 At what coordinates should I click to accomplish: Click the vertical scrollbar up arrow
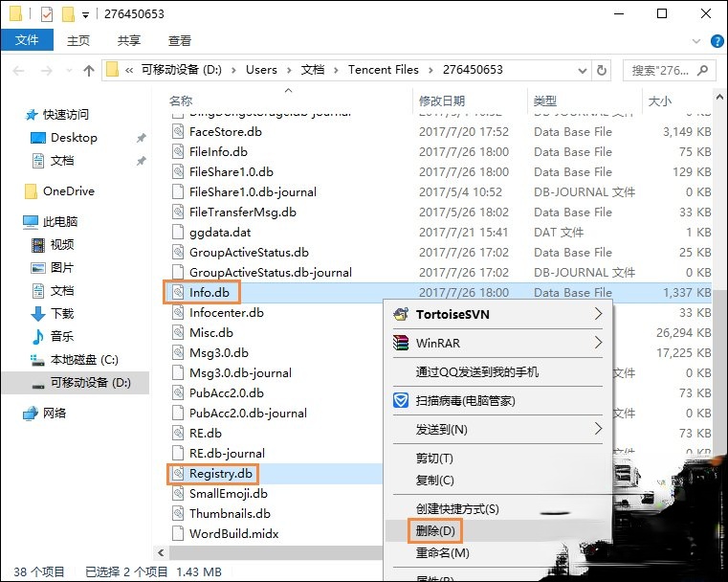coord(719,97)
